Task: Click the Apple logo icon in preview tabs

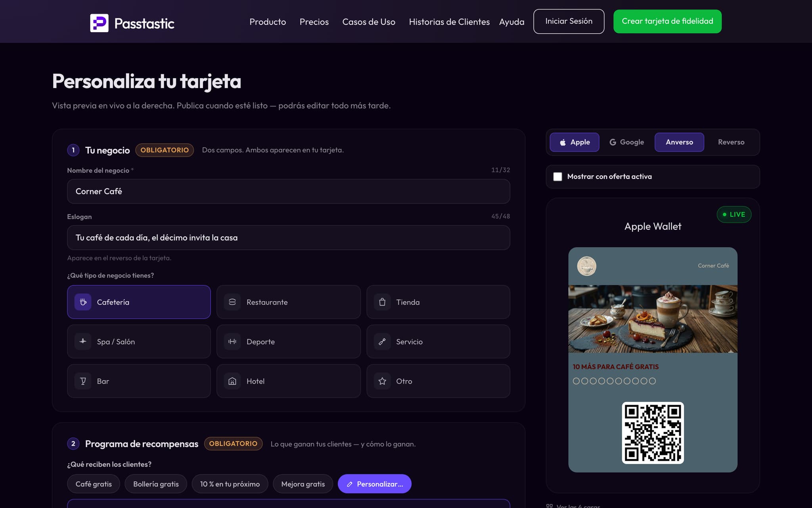Action: [563, 142]
